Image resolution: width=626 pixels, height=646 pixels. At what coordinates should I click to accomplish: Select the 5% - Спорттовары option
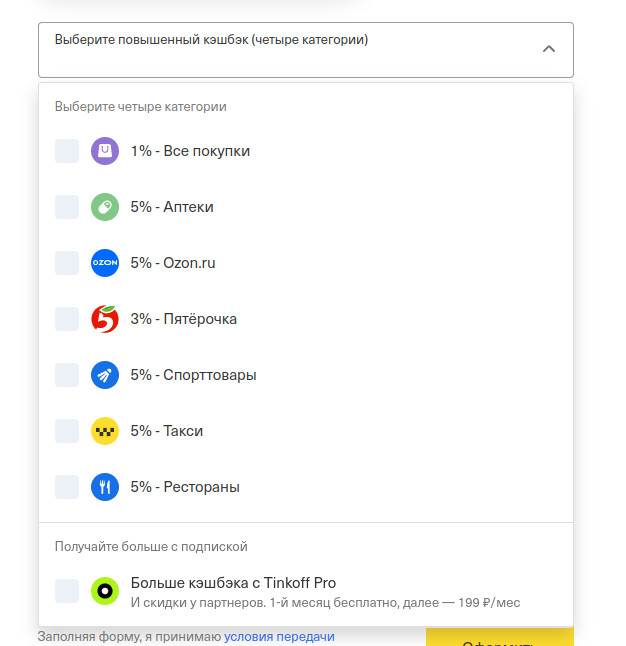point(306,375)
